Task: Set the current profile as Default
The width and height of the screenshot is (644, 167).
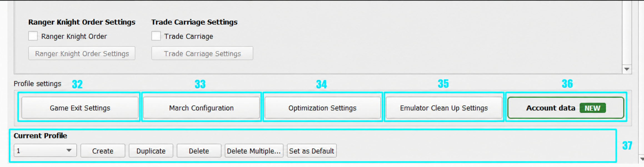Action: click(x=312, y=151)
